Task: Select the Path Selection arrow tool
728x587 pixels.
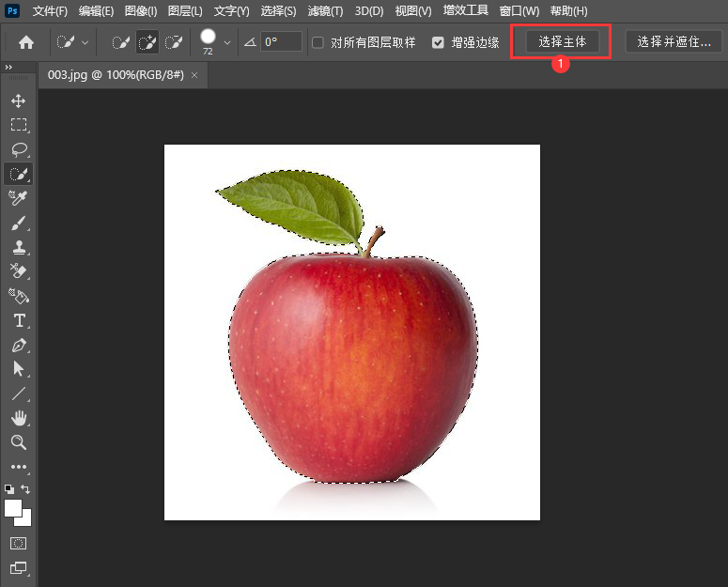Action: [19, 369]
